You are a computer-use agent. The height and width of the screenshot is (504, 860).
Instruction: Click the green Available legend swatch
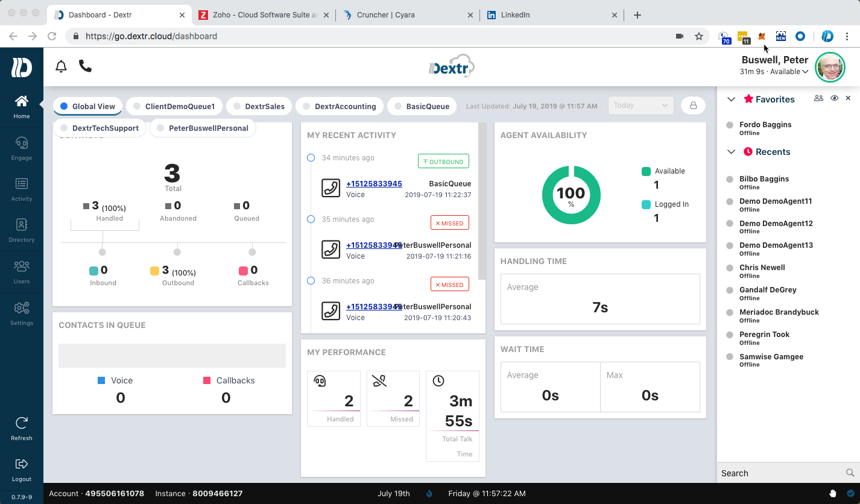[x=647, y=171]
